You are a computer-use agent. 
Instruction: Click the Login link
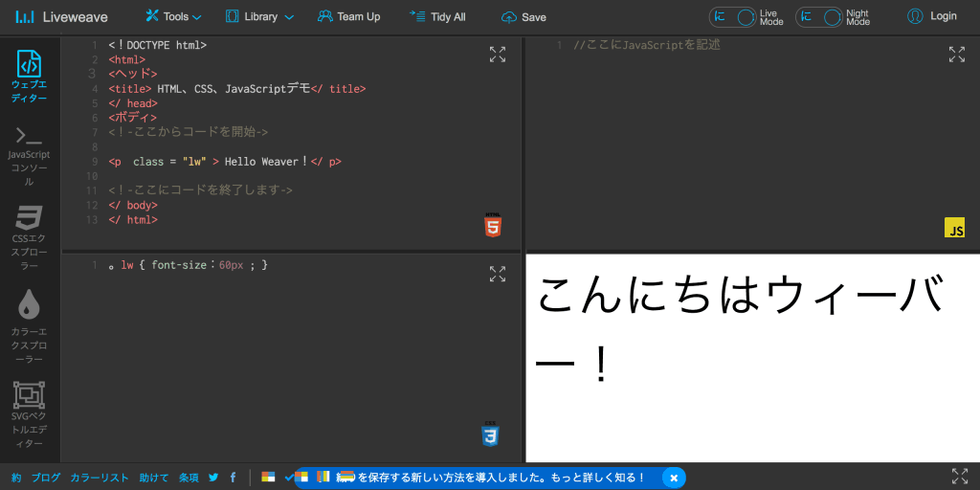[x=932, y=16]
